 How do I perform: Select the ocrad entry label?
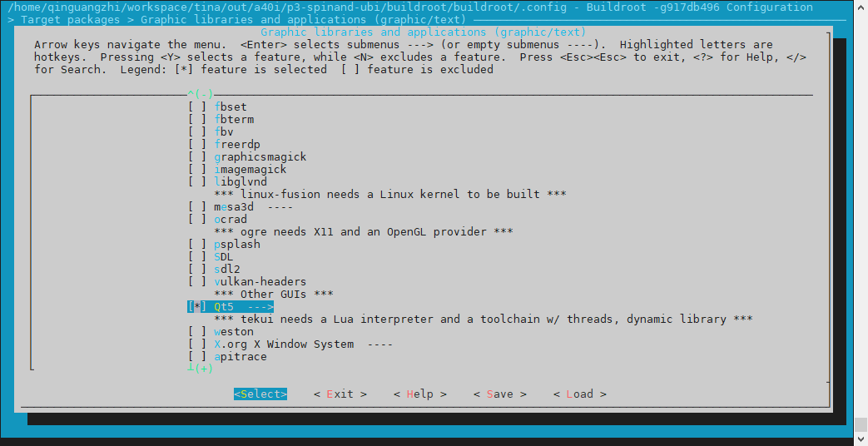click(x=231, y=219)
